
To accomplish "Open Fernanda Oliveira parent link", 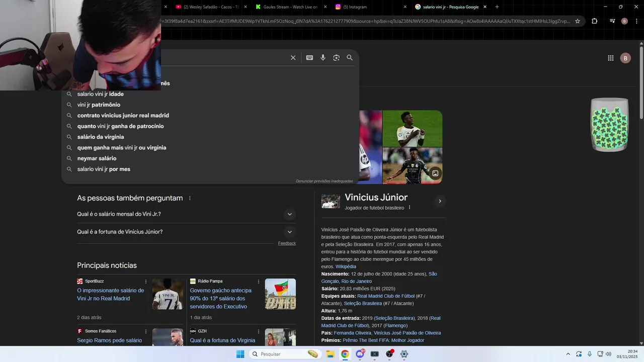I will coord(352,333).
